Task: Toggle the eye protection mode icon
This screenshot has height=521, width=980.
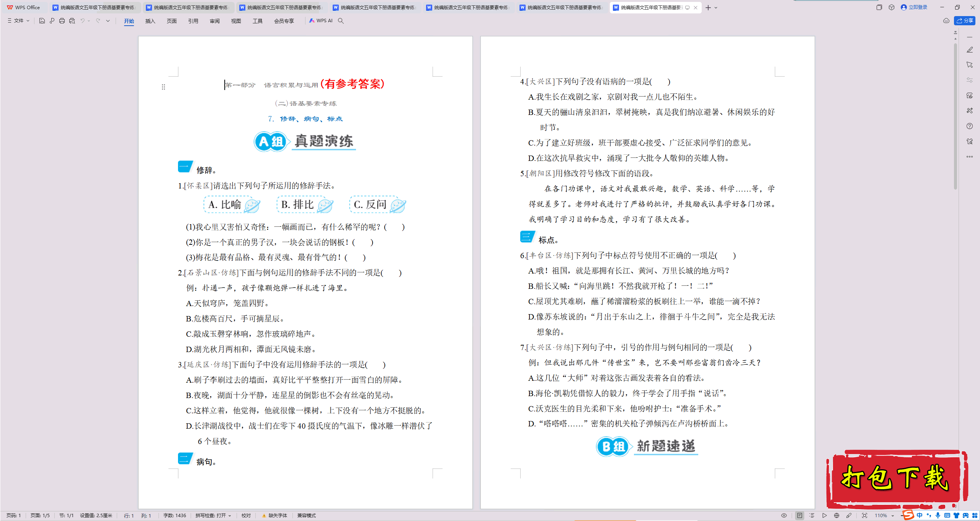Action: click(x=784, y=516)
